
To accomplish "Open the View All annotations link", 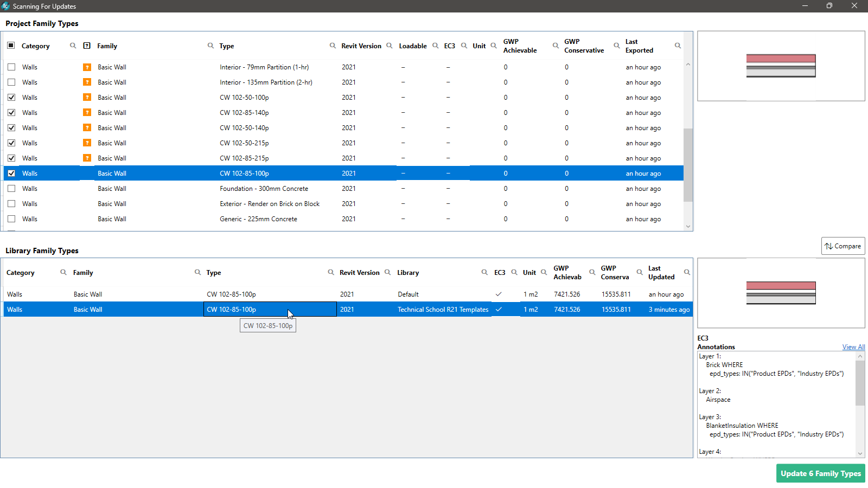I will [x=853, y=347].
